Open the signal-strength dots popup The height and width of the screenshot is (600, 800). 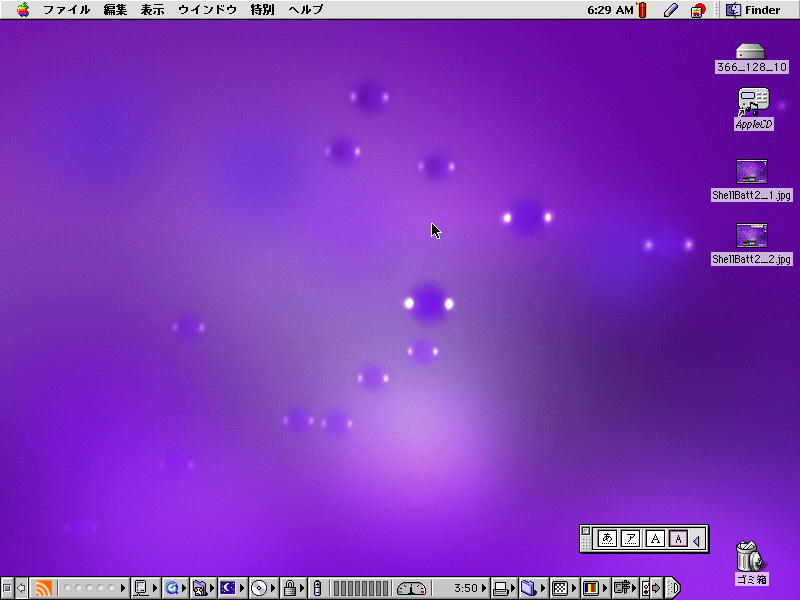[x=93, y=588]
